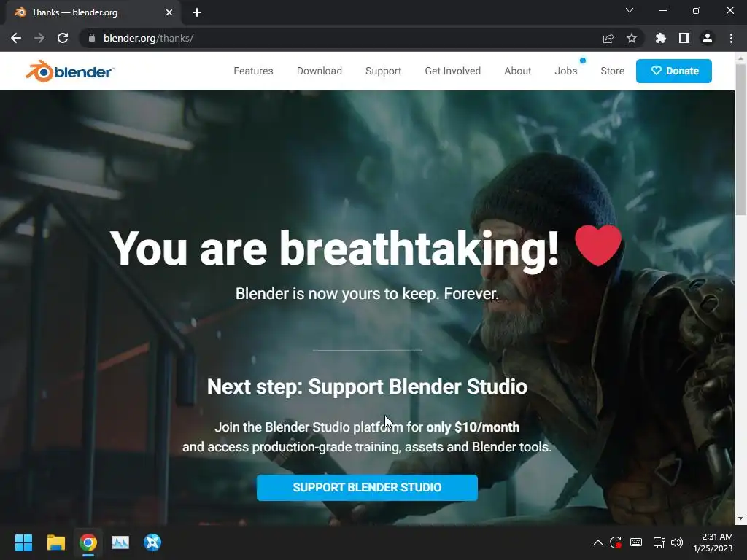Open the Get Involved nav item
This screenshot has width=747, height=560.
[452, 71]
